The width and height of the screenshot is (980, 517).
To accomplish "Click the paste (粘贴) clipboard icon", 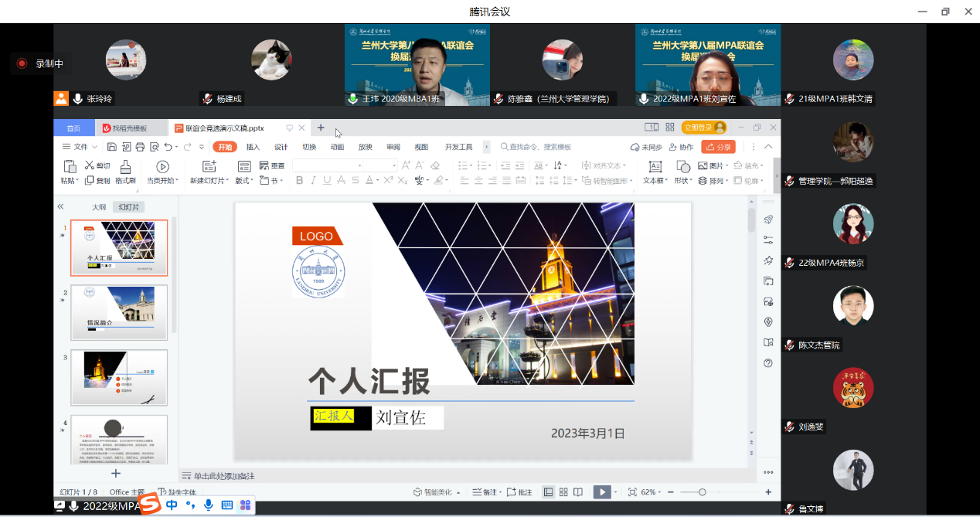I will [x=70, y=166].
